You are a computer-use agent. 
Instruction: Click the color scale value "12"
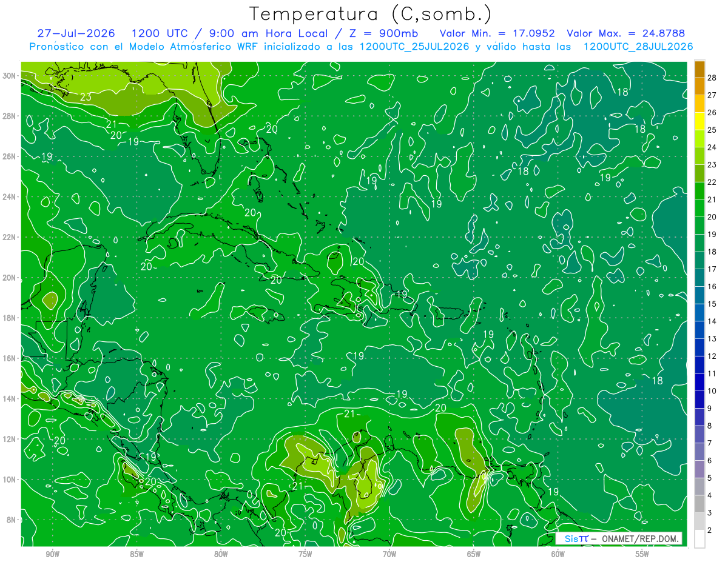[712, 356]
